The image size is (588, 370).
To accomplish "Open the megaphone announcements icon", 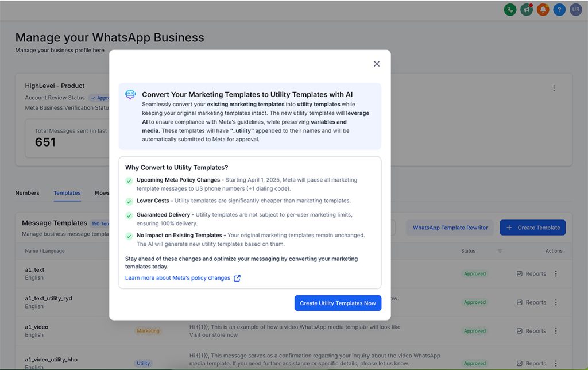I will (x=527, y=10).
